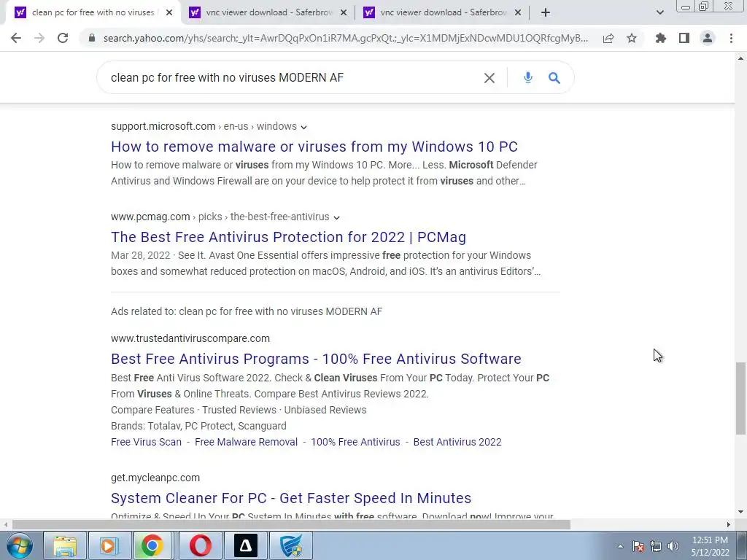Clear the search query with X
This screenshot has width=747, height=560.
(489, 77)
